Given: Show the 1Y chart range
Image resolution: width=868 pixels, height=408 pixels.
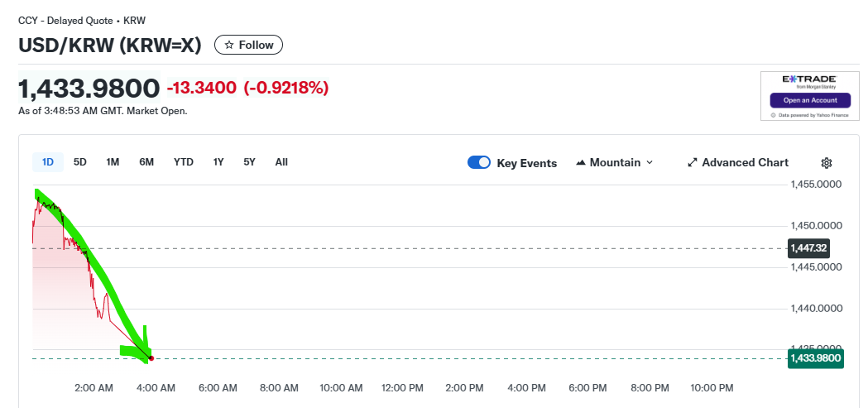Looking at the screenshot, I should click(218, 162).
